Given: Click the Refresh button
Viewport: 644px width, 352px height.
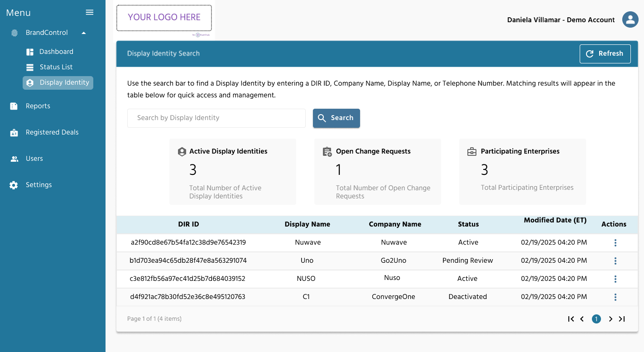Looking at the screenshot, I should click(x=605, y=53).
